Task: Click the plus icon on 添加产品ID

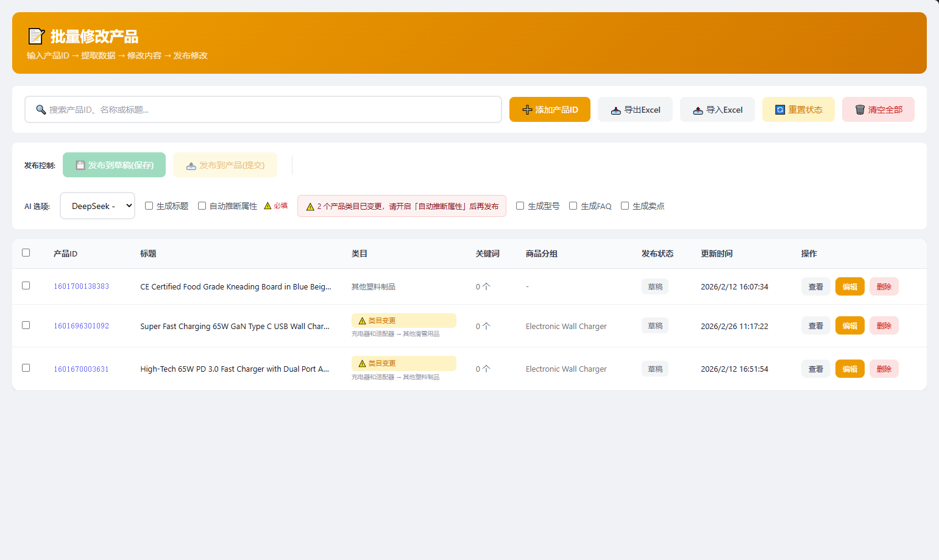Action: [x=527, y=110]
